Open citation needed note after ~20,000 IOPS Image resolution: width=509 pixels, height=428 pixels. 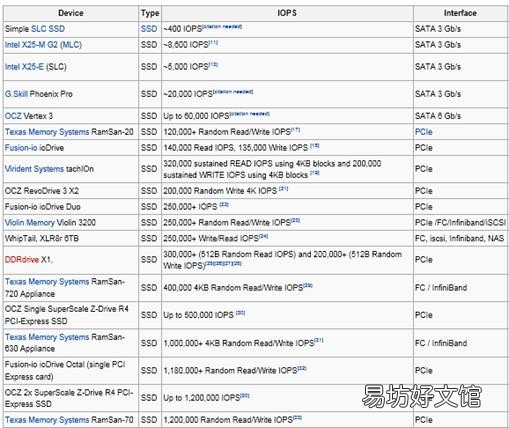click(233, 92)
